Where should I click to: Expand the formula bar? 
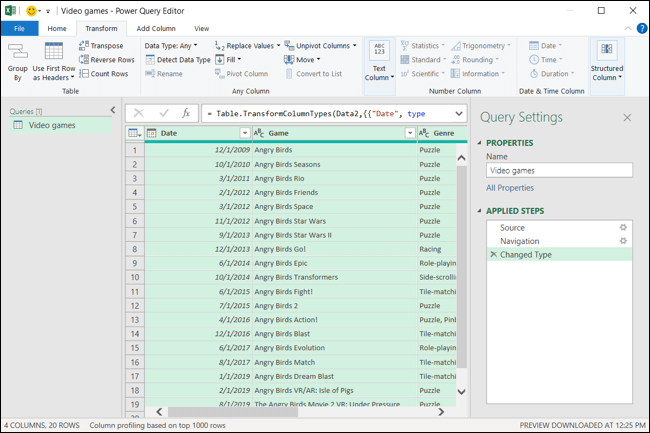point(459,113)
